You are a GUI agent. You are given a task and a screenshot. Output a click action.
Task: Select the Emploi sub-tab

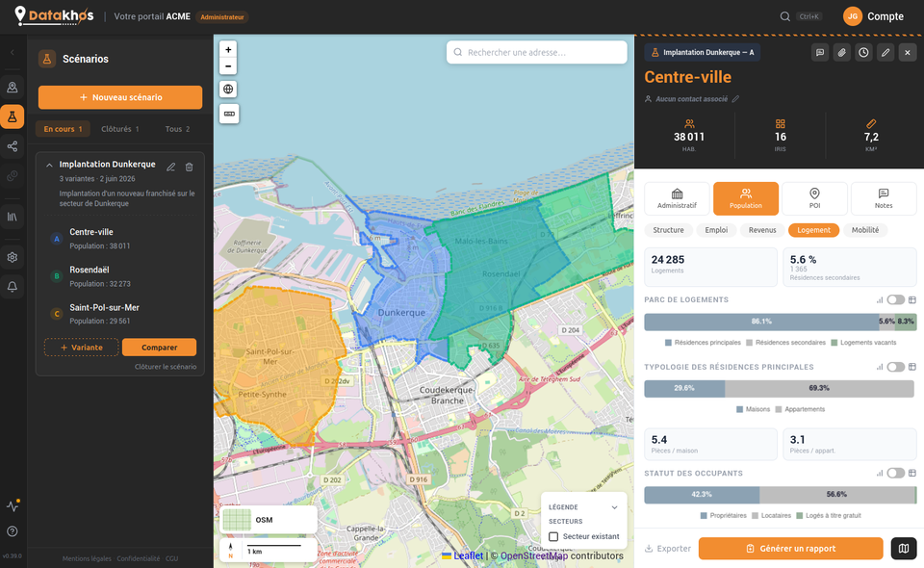pos(716,230)
